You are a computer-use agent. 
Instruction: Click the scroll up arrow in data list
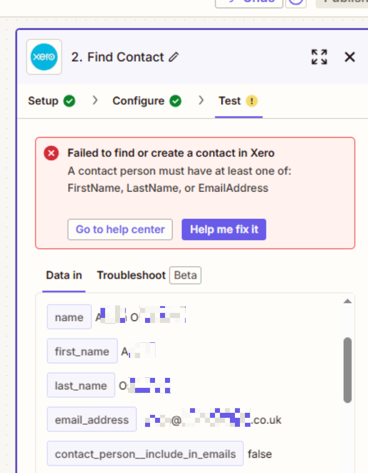coord(348,301)
